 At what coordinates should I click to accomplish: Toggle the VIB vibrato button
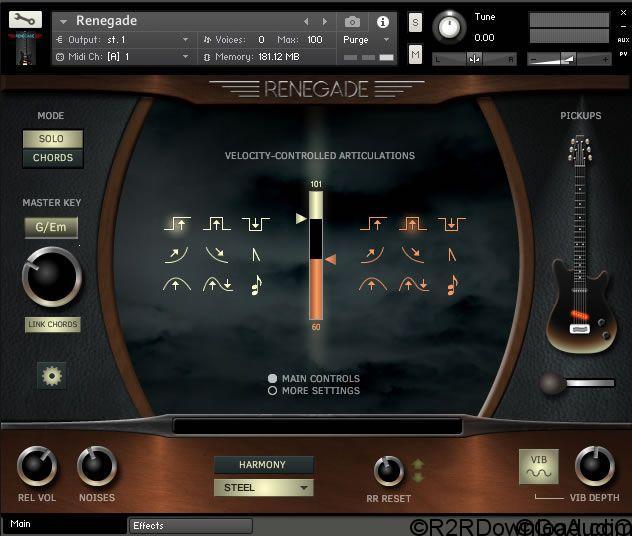click(538, 467)
